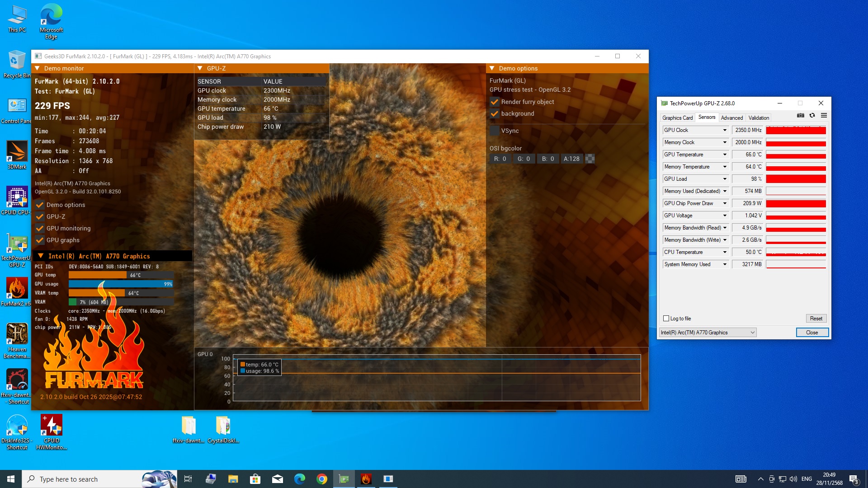
Task: Click the GPU-Z screenshot camera icon
Action: point(801,116)
